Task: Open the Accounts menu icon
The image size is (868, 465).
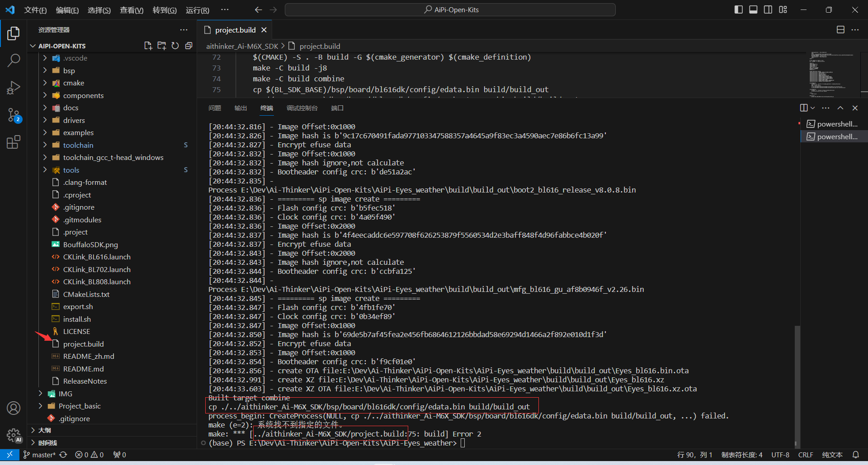Action: (x=14, y=408)
